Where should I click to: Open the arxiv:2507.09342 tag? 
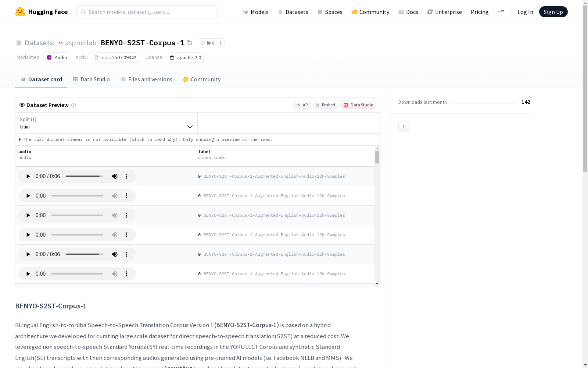tap(115, 57)
